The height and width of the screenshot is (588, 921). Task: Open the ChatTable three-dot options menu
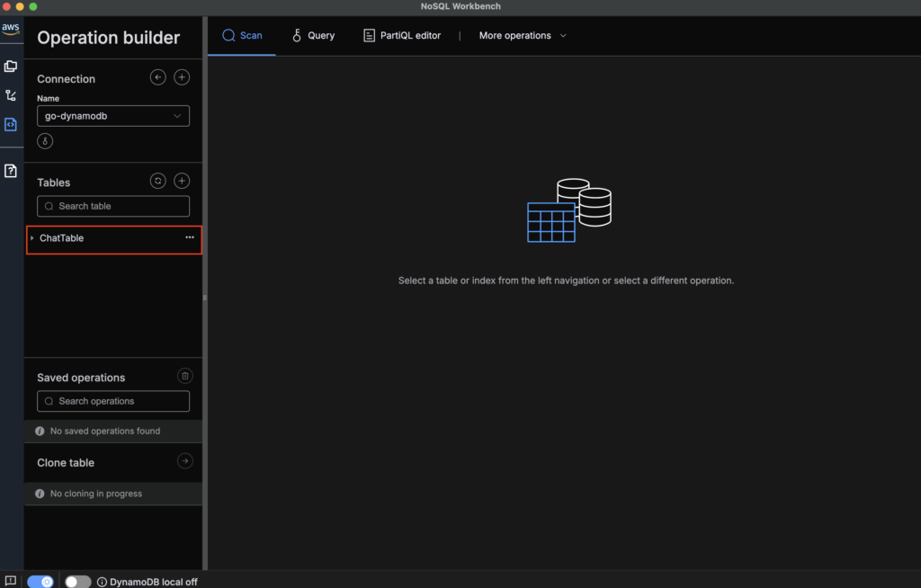coord(190,238)
